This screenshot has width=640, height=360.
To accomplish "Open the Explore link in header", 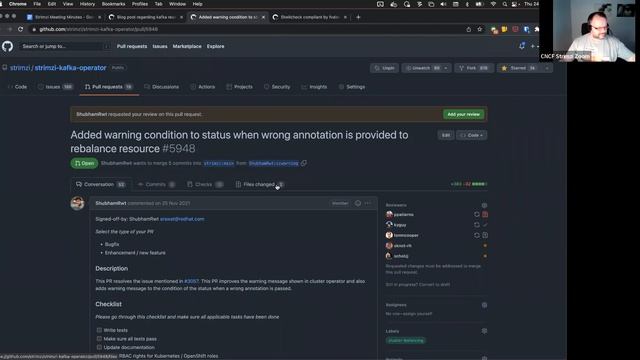I will [216, 47].
